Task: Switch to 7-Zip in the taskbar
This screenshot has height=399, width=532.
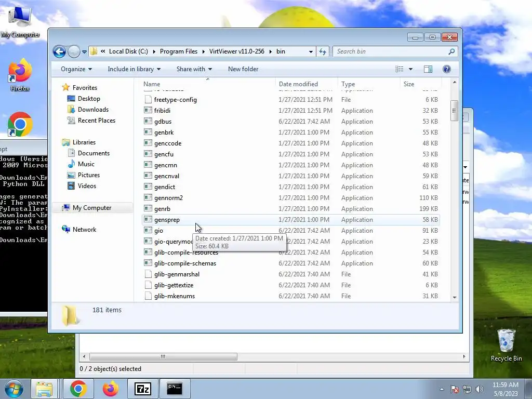Action: coord(142,389)
